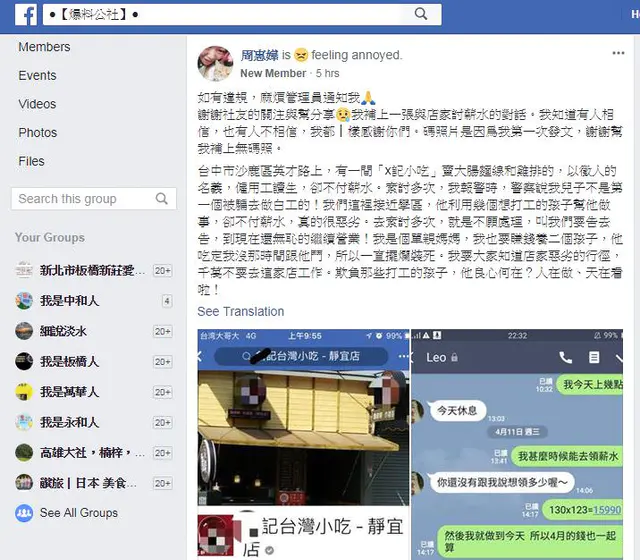
Task: Click the search this group magnifier icon
Action: pos(162,199)
